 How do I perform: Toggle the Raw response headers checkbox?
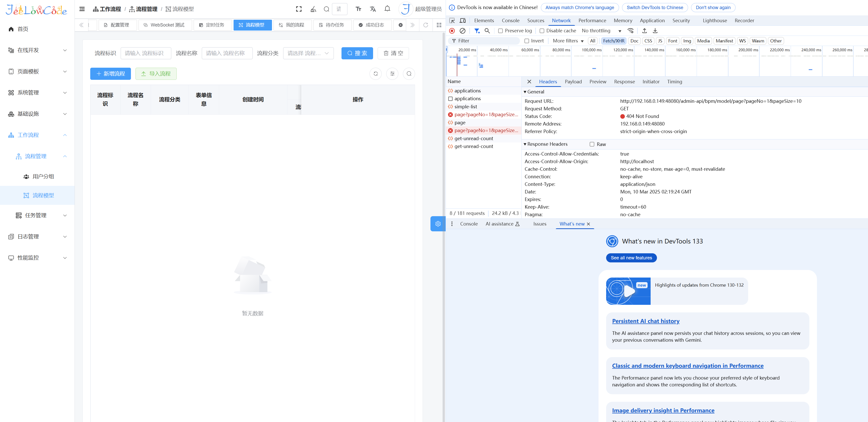[x=592, y=144]
